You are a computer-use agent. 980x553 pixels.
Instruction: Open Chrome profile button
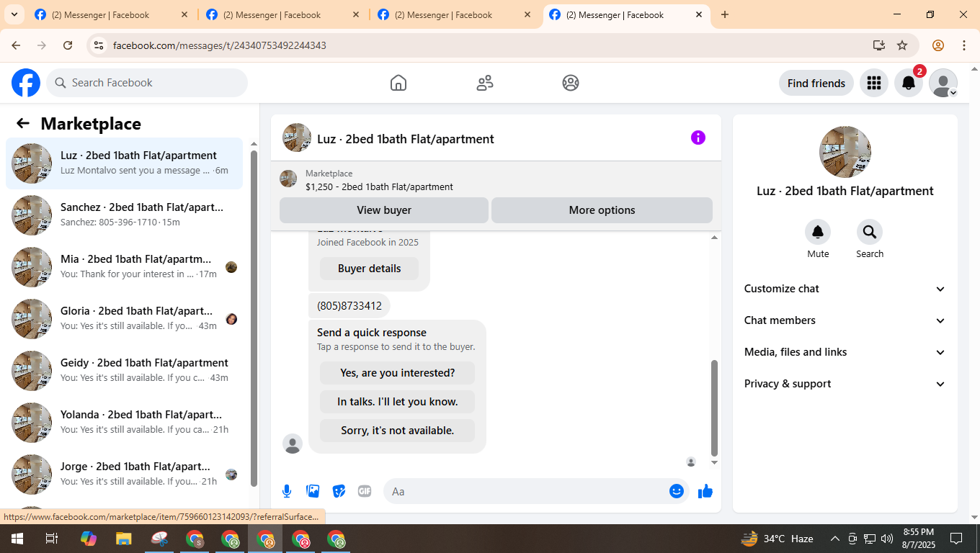[938, 45]
